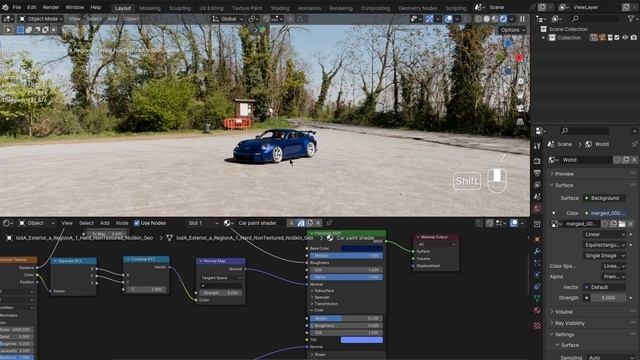The width and height of the screenshot is (640, 360).
Task: Open the Particles properties tab icon
Action: point(537,263)
